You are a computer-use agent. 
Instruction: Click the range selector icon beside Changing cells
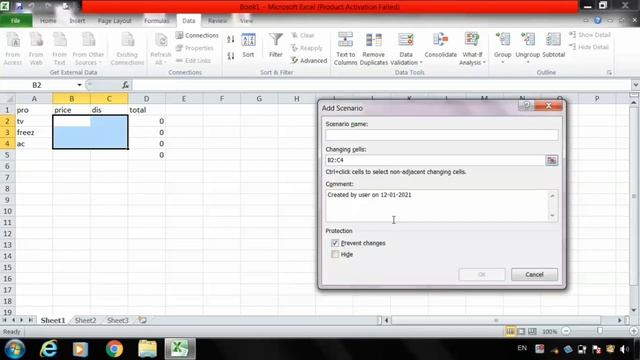551,160
